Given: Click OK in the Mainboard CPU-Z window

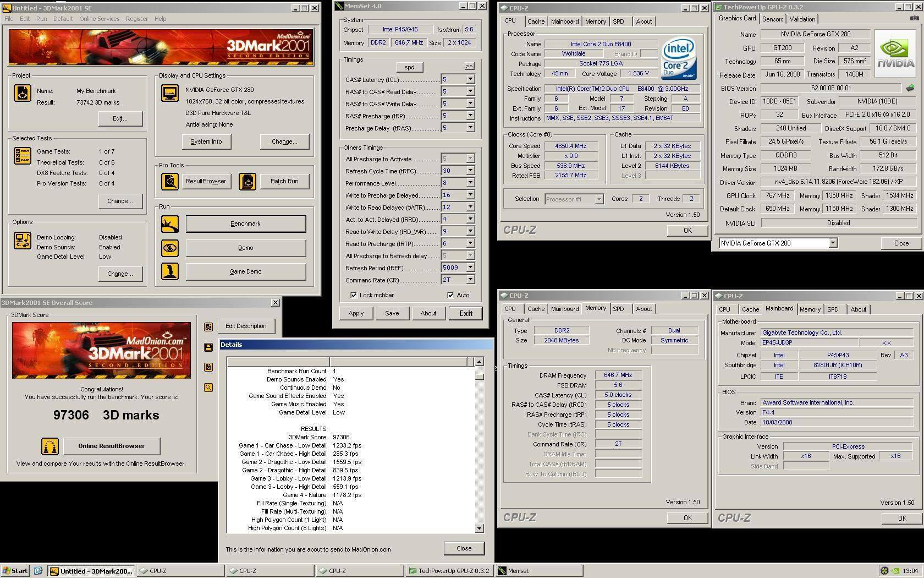Looking at the screenshot, I should (x=902, y=518).
